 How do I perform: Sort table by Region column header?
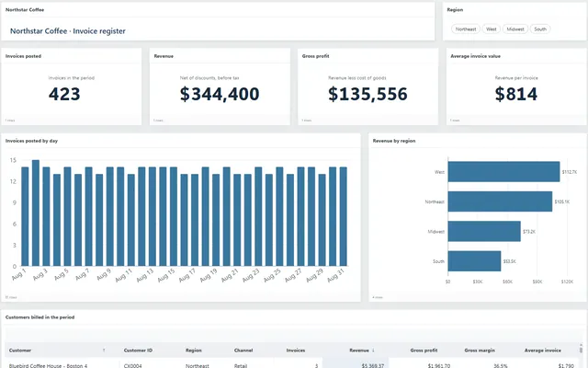point(194,351)
